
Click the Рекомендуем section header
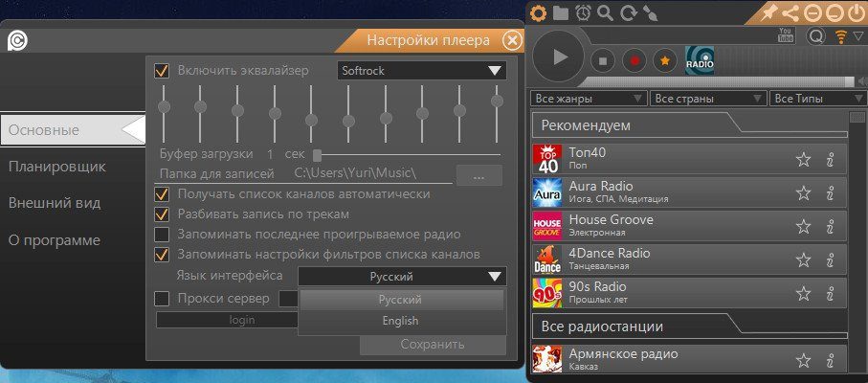click(689, 125)
